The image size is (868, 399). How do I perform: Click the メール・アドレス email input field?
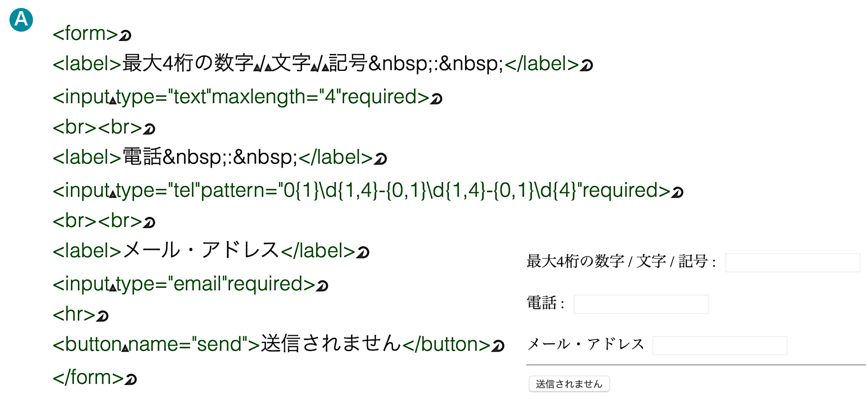[x=719, y=346]
